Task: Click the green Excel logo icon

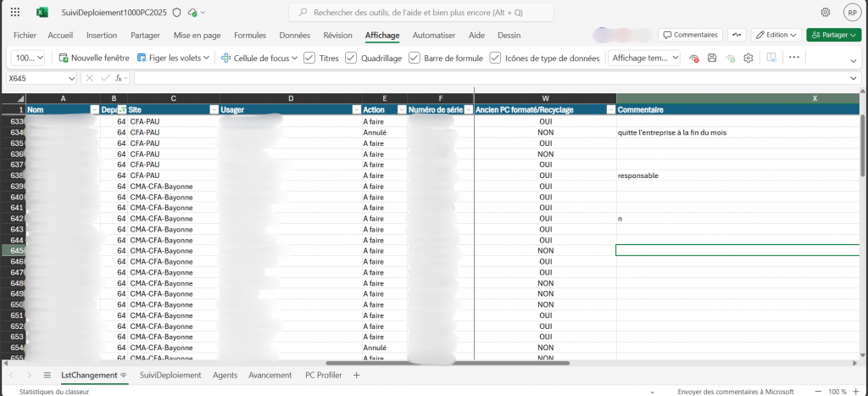Action: tap(42, 12)
